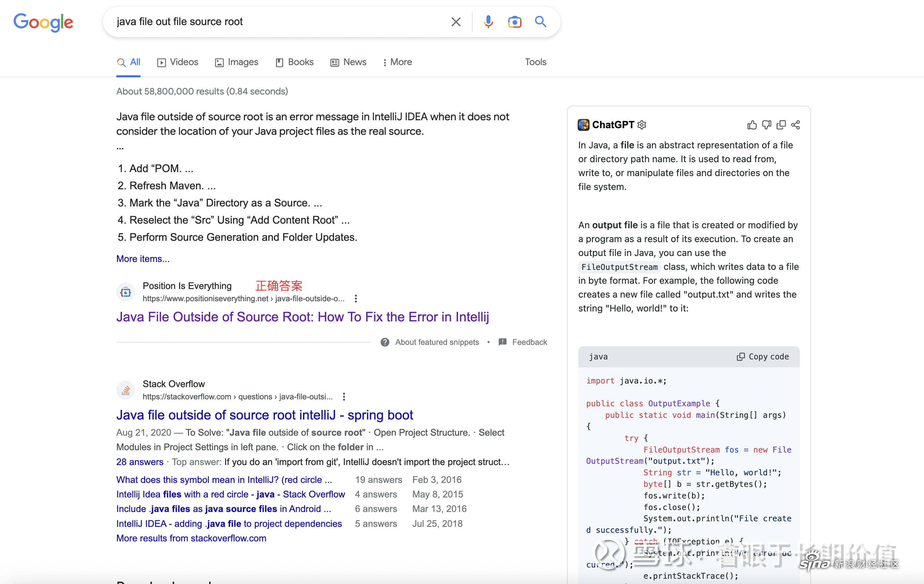Click the Stack Overflow favicon

pyautogui.click(x=126, y=391)
